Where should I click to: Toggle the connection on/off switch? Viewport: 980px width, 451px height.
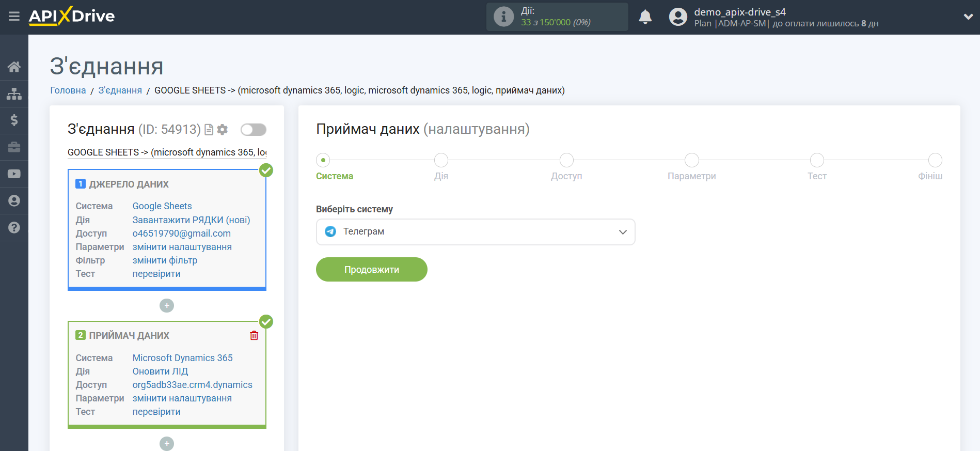tap(254, 130)
